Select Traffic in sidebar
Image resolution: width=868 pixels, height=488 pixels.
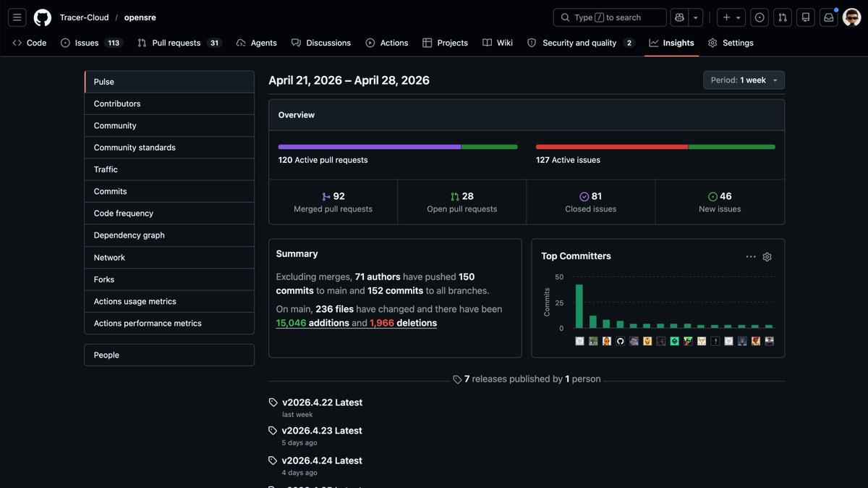(169, 169)
